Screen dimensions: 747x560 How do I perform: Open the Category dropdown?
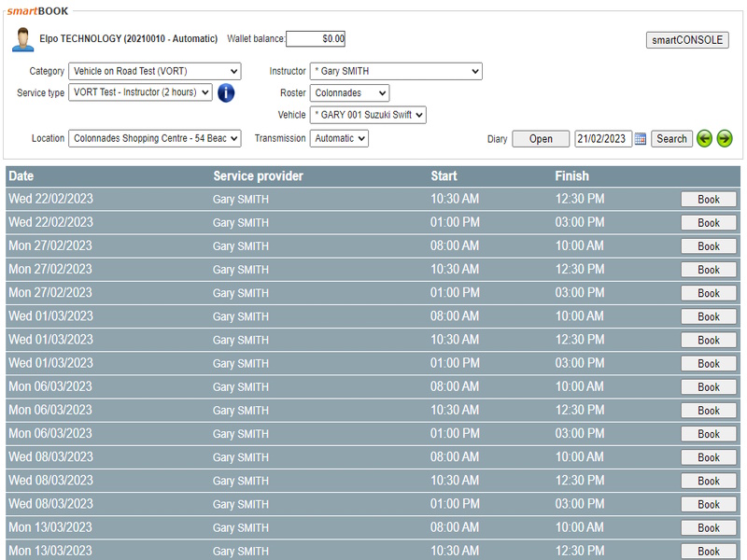pyautogui.click(x=154, y=72)
